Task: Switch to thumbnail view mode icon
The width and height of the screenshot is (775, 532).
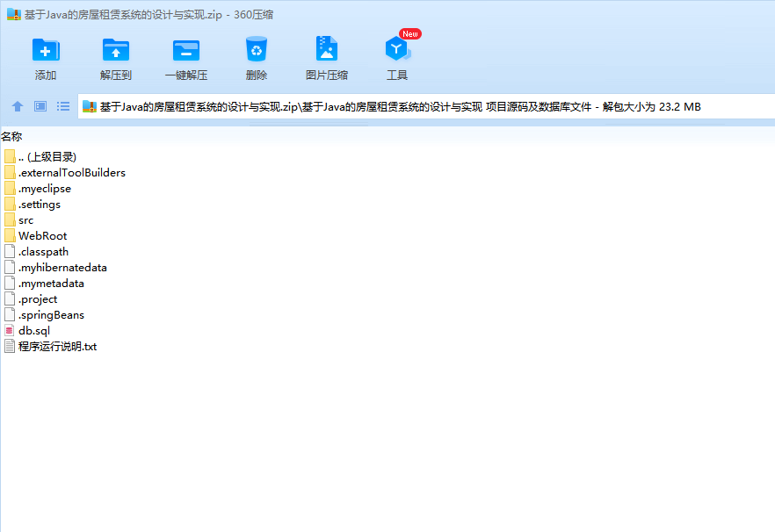Action: coord(40,106)
